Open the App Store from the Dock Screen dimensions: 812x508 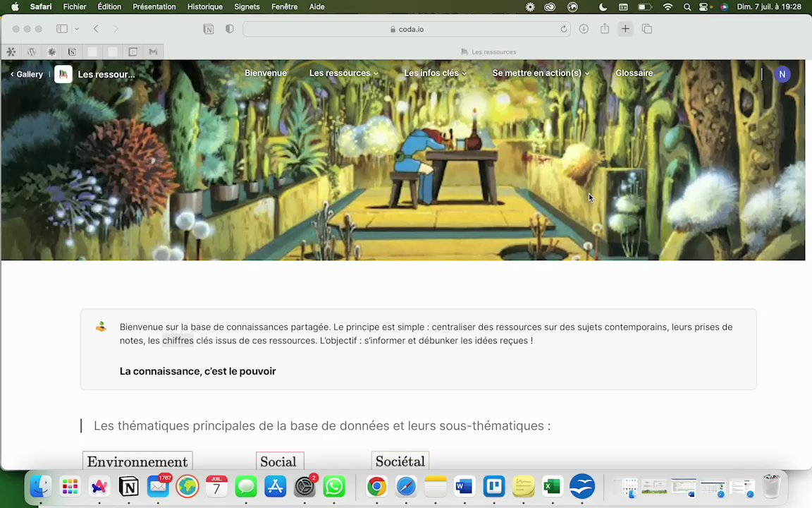pos(276,486)
